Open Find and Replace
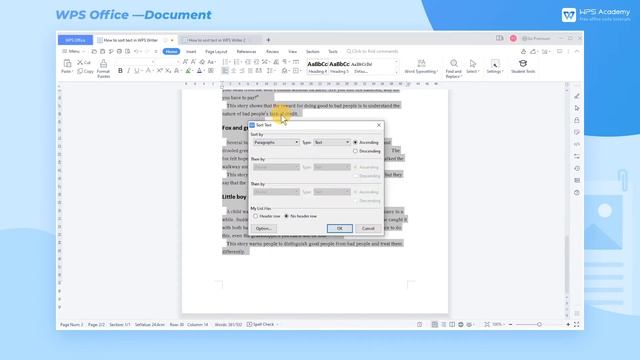This screenshot has width=640, height=360. [x=453, y=68]
